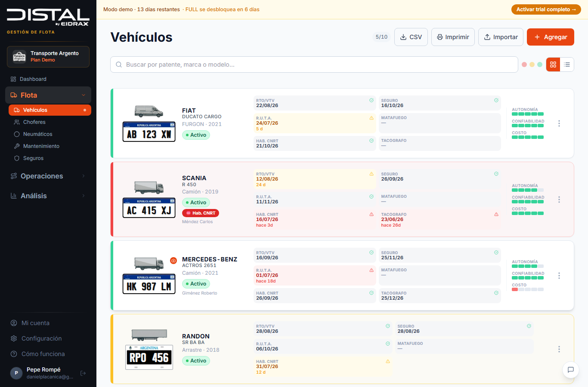Click the Randon trailer image
The height and width of the screenshot is (387, 588).
(x=149, y=335)
